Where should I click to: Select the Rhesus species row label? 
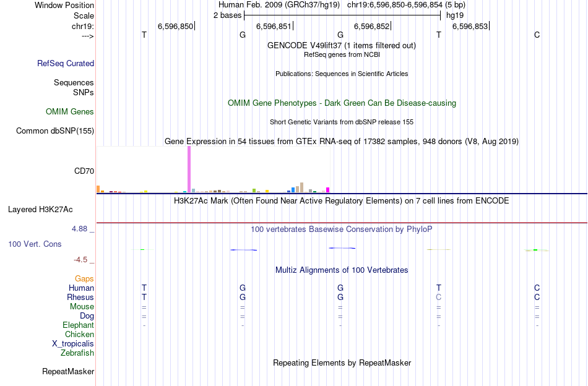point(80,297)
